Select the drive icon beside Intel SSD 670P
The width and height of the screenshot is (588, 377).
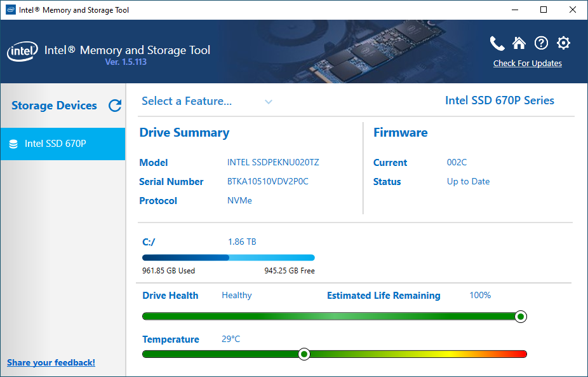(14, 144)
